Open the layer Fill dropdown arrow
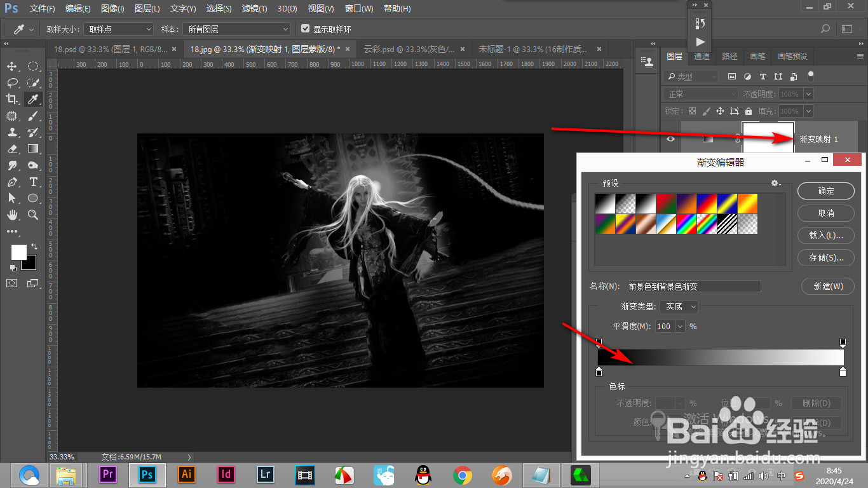 808,111
